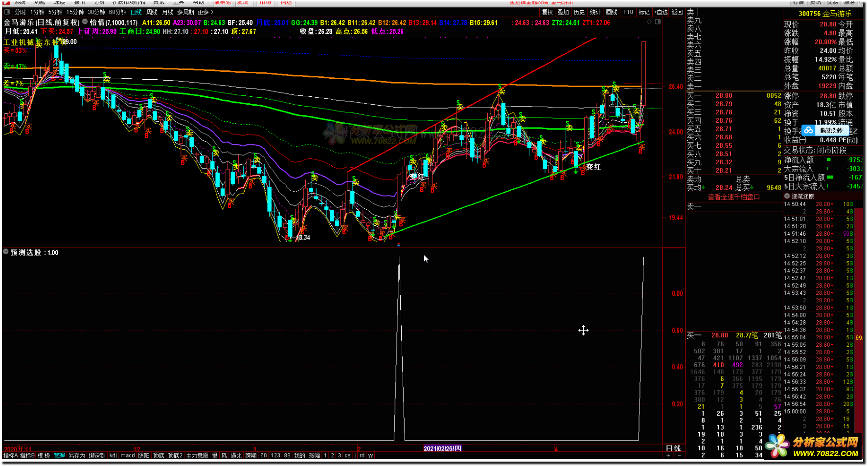Open the 逐笔还原 panel dropdown icon
Viewport: 868px width, 466px height.
(787, 196)
